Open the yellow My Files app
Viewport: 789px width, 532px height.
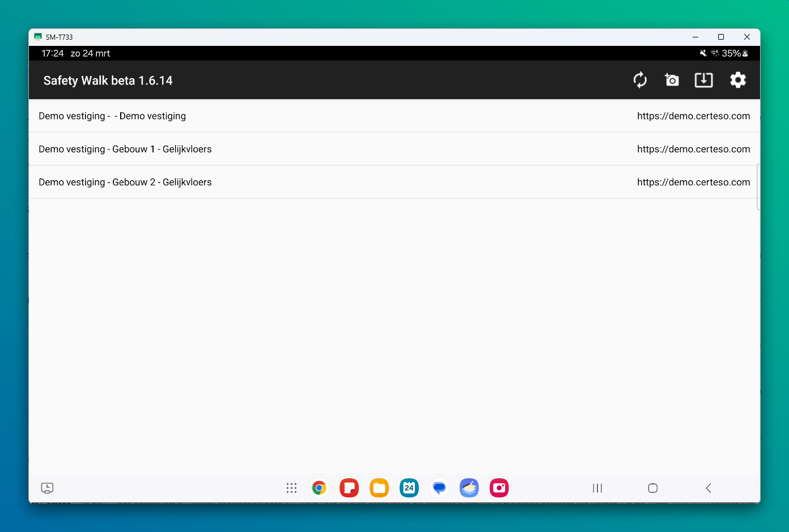(x=379, y=488)
